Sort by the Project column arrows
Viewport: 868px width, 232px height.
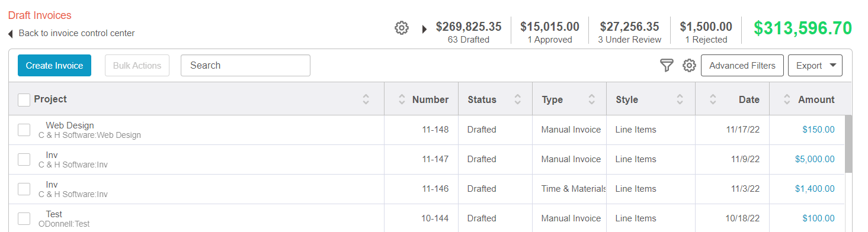pos(366,99)
